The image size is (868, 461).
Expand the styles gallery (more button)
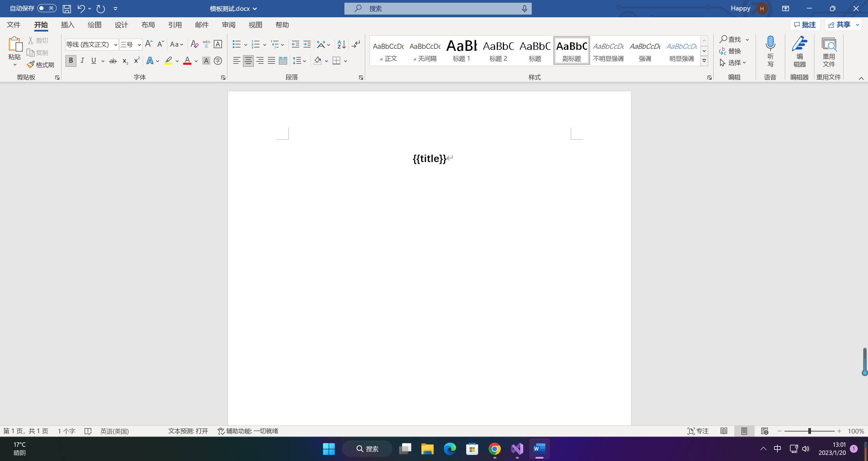pos(704,61)
